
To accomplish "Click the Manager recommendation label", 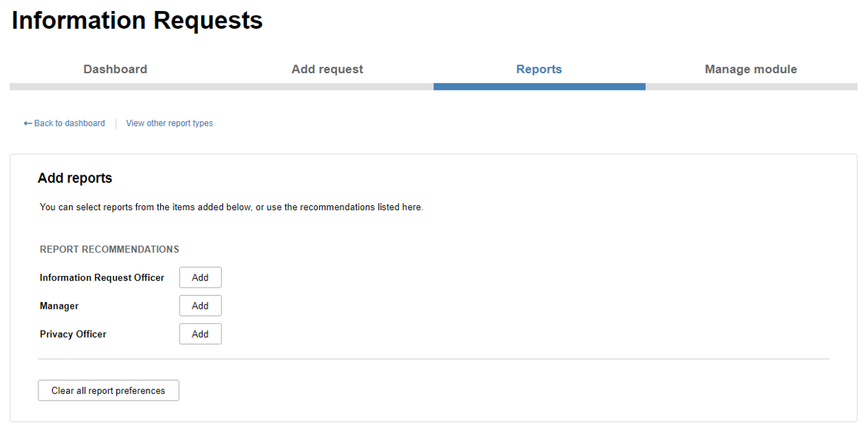I will [x=59, y=306].
